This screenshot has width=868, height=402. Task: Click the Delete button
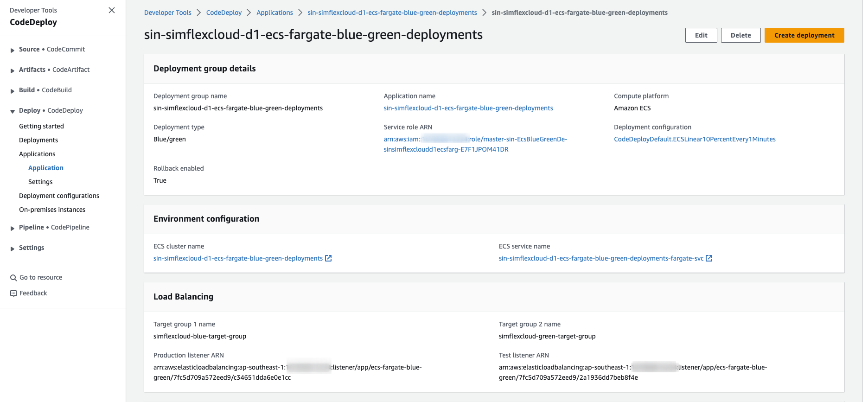click(x=740, y=35)
